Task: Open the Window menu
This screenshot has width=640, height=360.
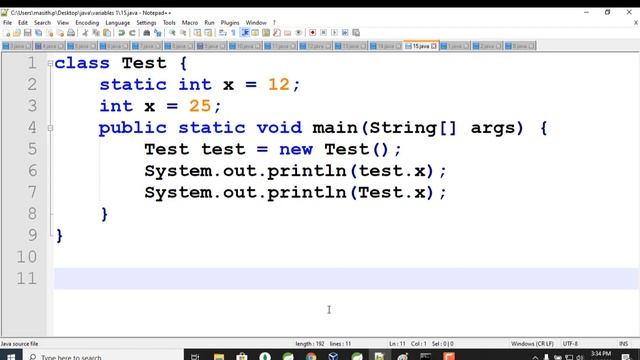Action: coord(256,23)
